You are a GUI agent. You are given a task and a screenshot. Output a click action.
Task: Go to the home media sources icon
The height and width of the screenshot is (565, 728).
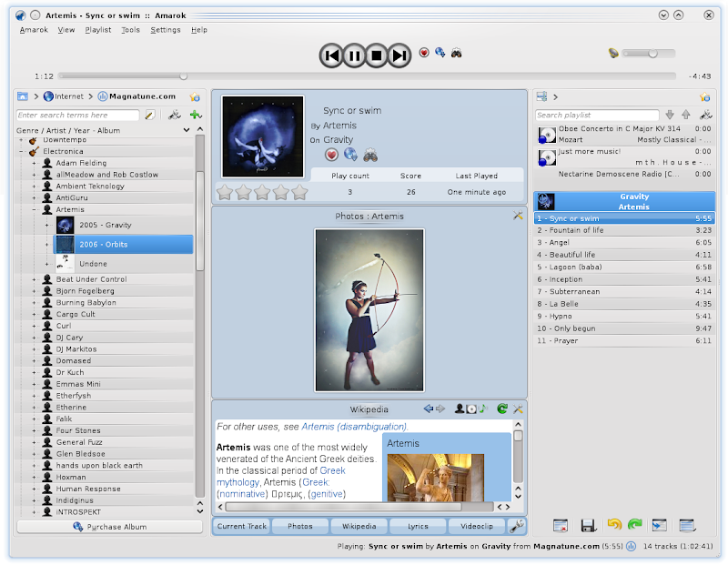point(22,96)
